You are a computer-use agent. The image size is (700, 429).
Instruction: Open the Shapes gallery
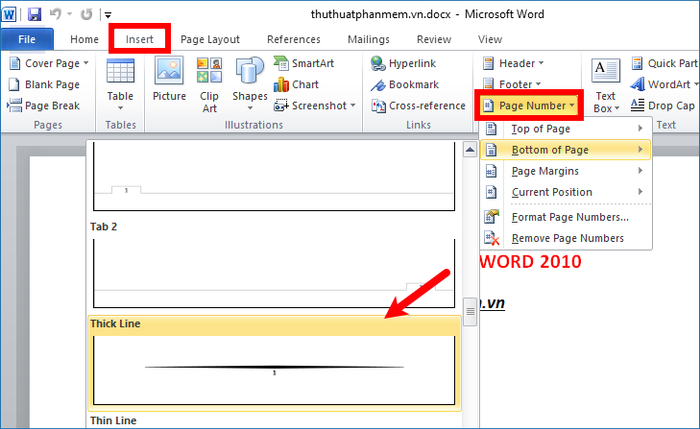(x=250, y=84)
